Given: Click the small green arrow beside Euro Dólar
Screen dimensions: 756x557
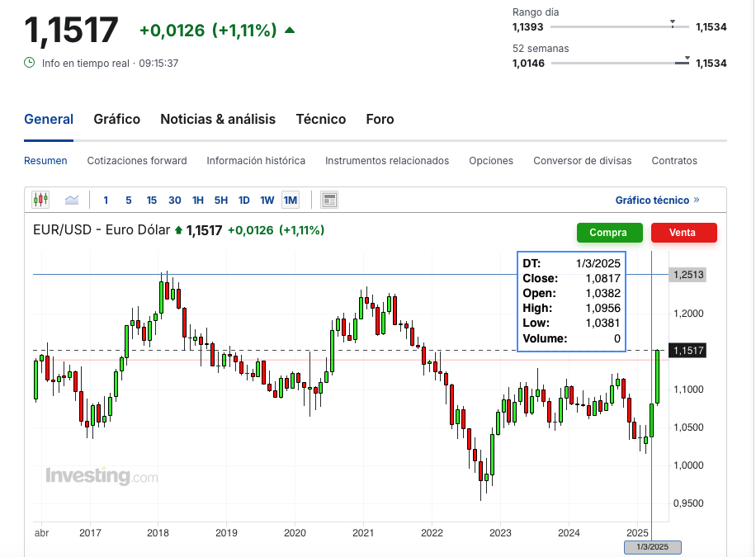Looking at the screenshot, I should point(178,230).
